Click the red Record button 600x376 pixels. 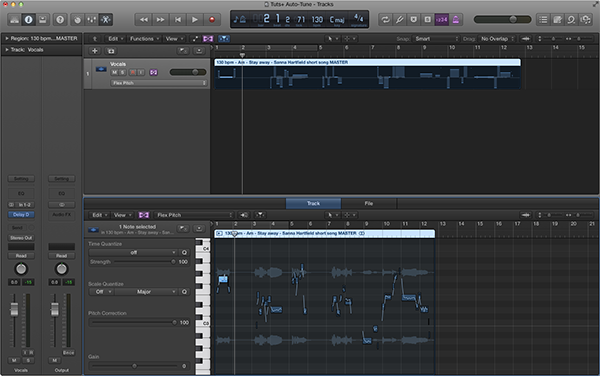pyautogui.click(x=212, y=20)
